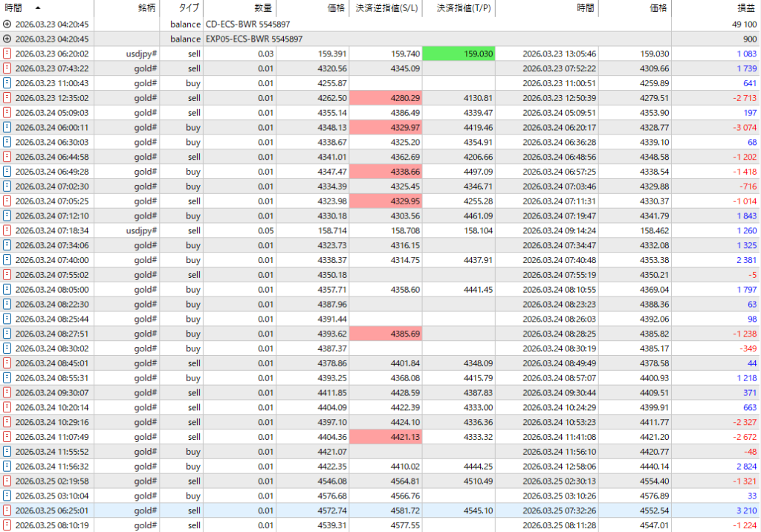Click sell order icon at 2026.03.23 06:20:02
The image size is (761, 532).
click(x=7, y=54)
